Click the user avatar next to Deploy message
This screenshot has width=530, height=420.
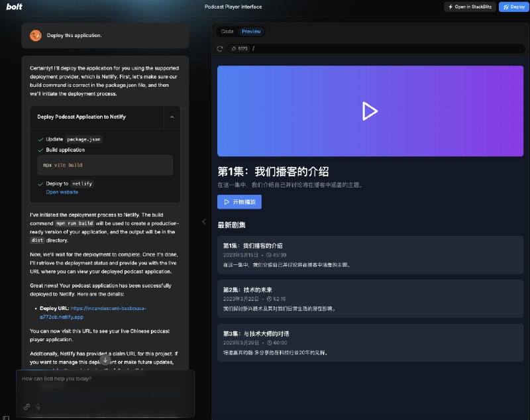(36, 36)
